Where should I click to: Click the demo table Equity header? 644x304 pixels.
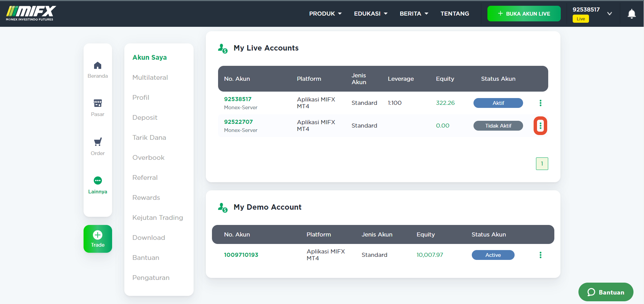pyautogui.click(x=426, y=234)
